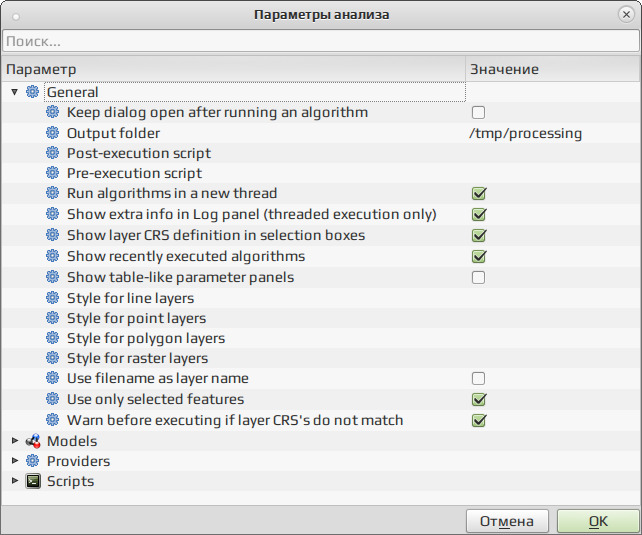
Task: Click gear icon for Use only selected features
Action: [52, 399]
